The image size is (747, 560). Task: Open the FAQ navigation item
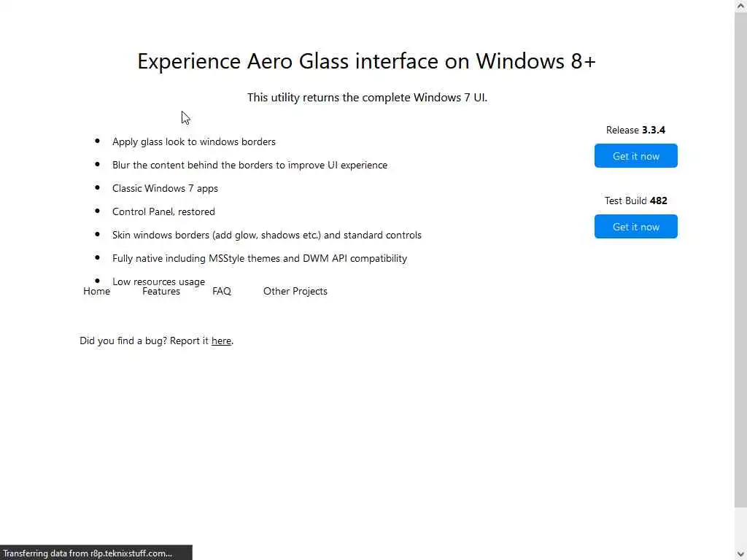click(x=222, y=291)
